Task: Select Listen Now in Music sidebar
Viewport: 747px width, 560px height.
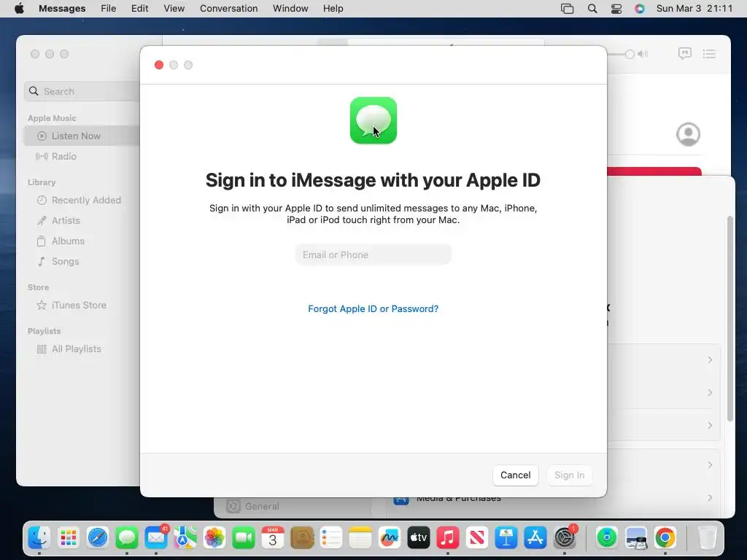Action: point(81,136)
